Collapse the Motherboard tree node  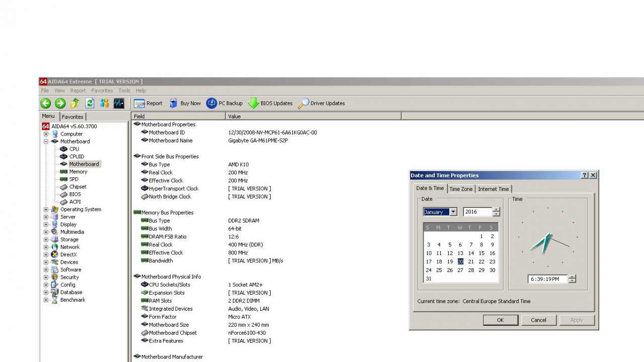click(46, 141)
